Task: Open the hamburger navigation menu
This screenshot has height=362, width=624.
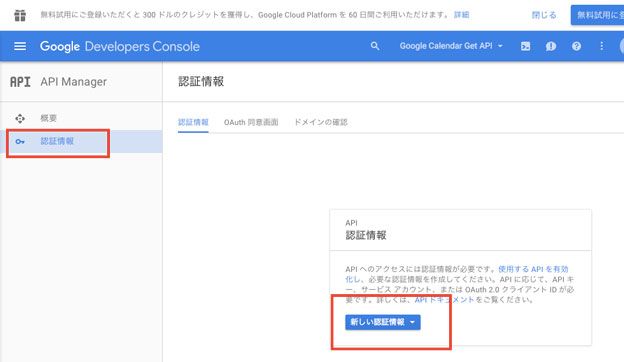Action: click(20, 47)
